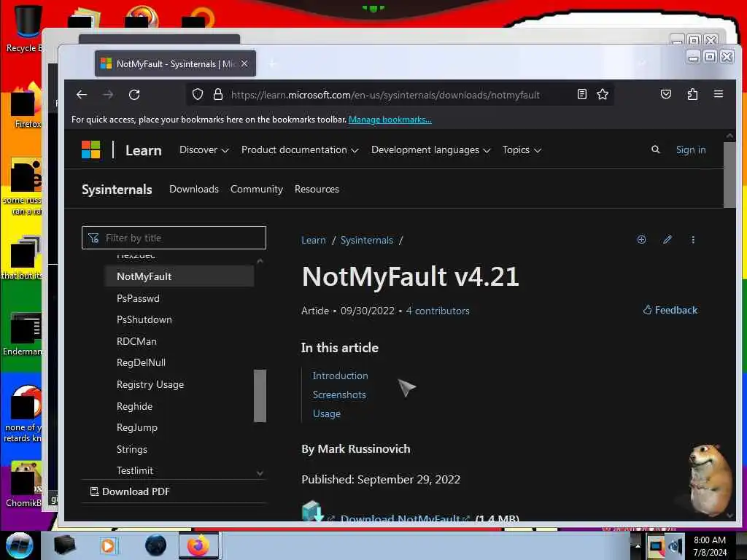Screen dimensions: 747x560
Task: Open the 4 contributors link
Action: (x=438, y=311)
